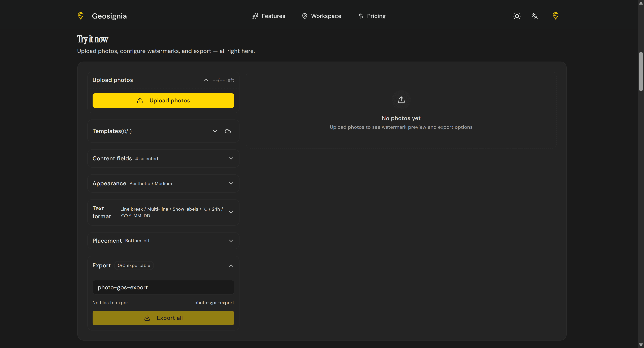Click the Features sparkle icon
644x348 pixels.
pos(255,16)
